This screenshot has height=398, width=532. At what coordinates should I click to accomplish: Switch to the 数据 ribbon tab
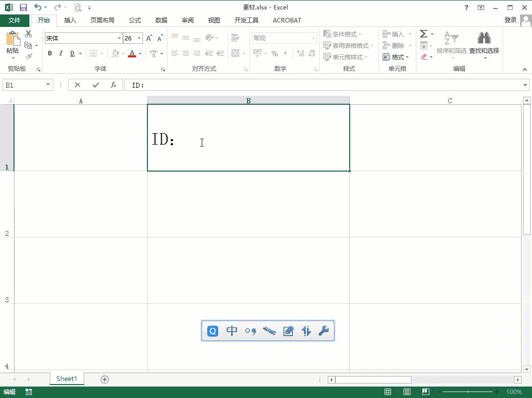coord(161,20)
